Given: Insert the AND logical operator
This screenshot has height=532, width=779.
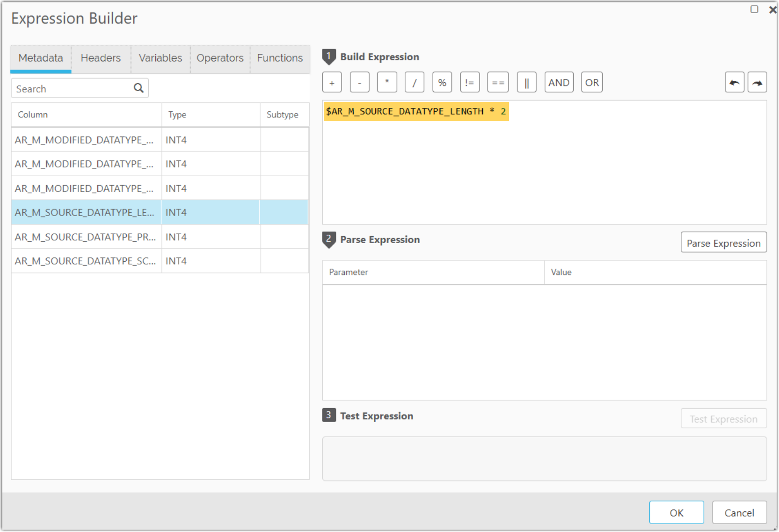Looking at the screenshot, I should coord(559,82).
